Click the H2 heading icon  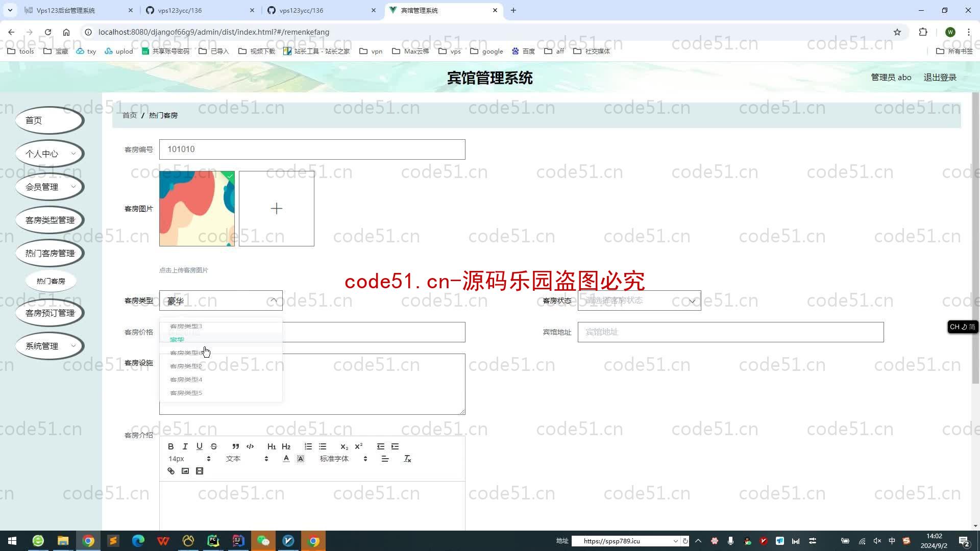286,446
